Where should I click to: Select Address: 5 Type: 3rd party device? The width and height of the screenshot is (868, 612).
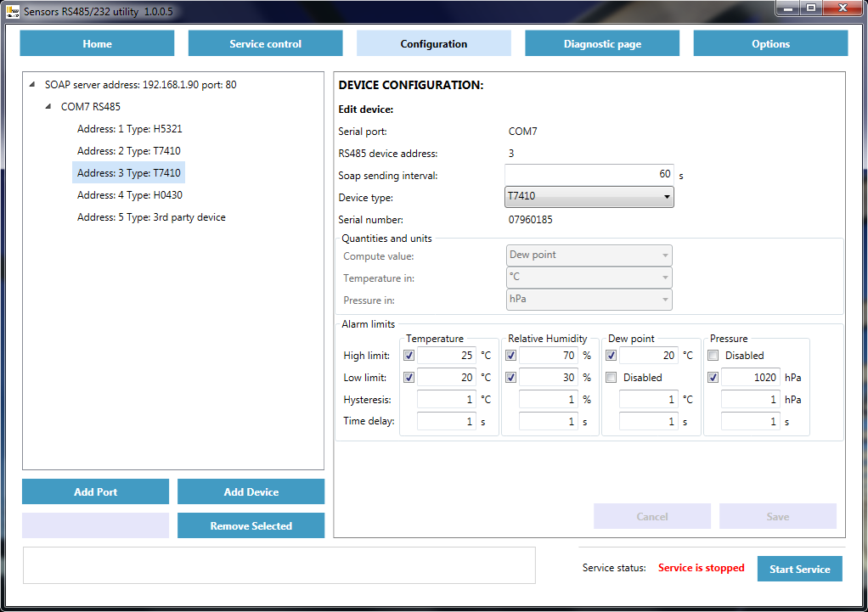151,217
